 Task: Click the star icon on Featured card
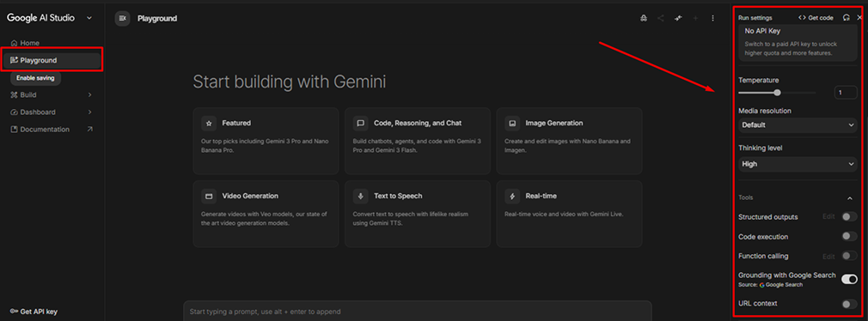pyautogui.click(x=209, y=124)
